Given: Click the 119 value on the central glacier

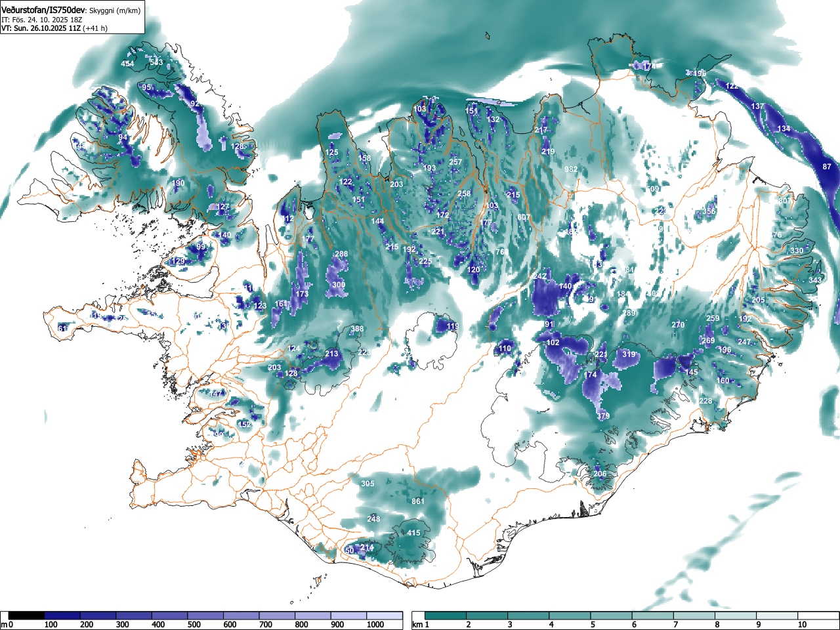Looking at the screenshot, I should pyautogui.click(x=453, y=326).
